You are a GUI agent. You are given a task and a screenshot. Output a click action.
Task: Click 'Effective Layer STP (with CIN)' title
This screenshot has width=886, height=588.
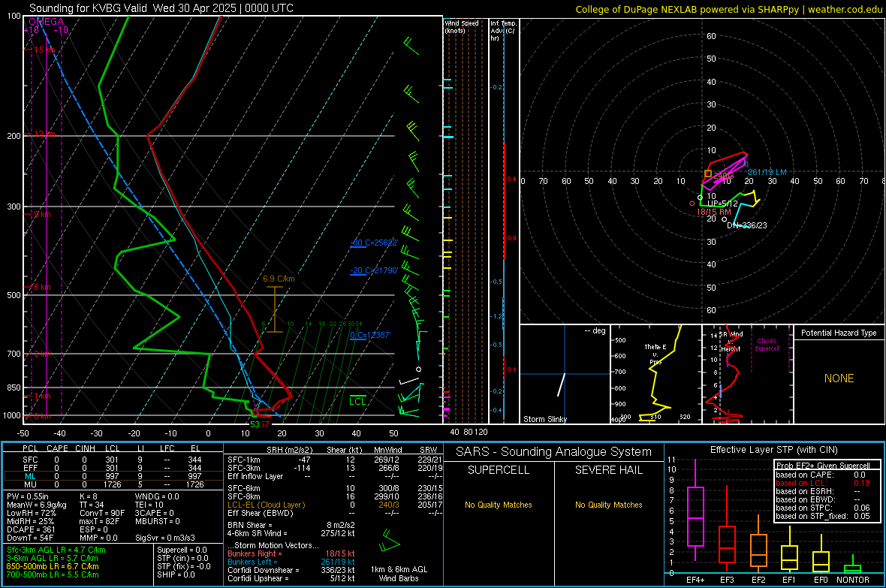773,450
